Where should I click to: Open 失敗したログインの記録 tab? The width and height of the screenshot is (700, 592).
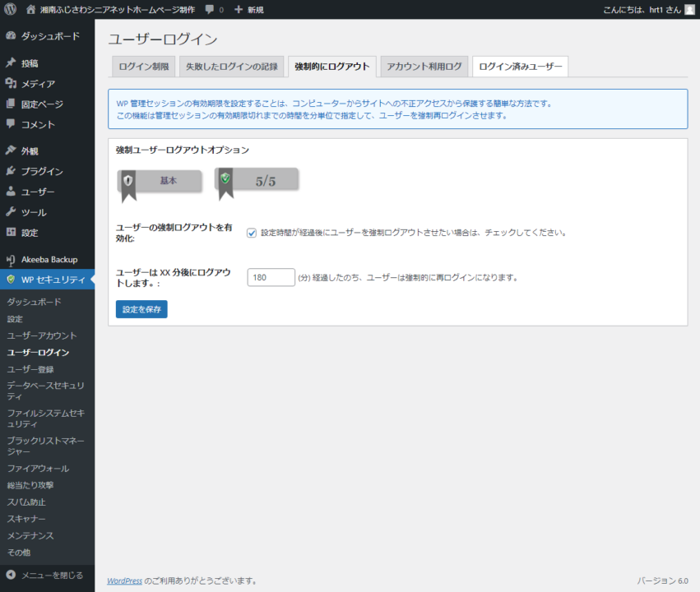(x=232, y=67)
